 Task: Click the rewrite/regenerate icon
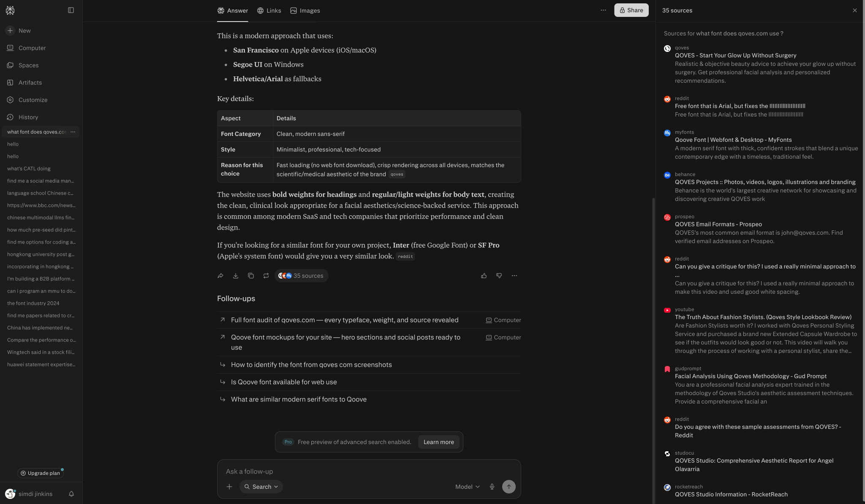(x=266, y=276)
